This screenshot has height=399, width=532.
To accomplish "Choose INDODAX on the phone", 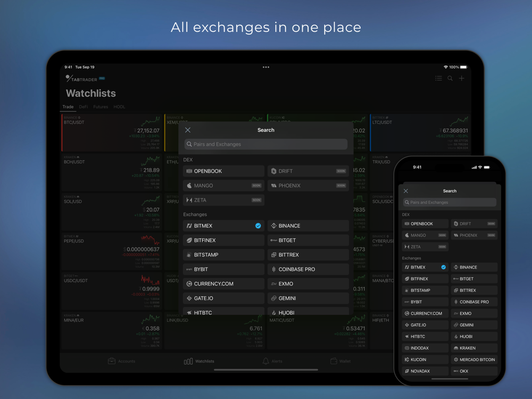I will (x=425, y=348).
